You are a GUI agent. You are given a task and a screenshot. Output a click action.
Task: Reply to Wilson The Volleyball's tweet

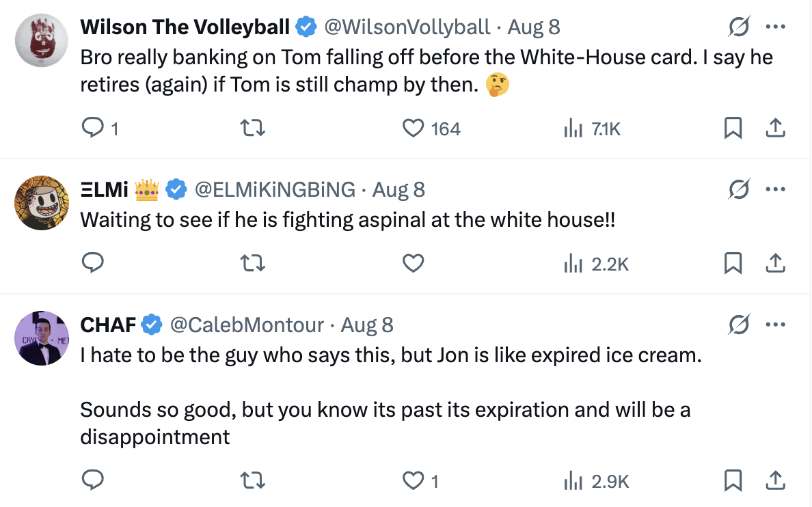(x=92, y=128)
